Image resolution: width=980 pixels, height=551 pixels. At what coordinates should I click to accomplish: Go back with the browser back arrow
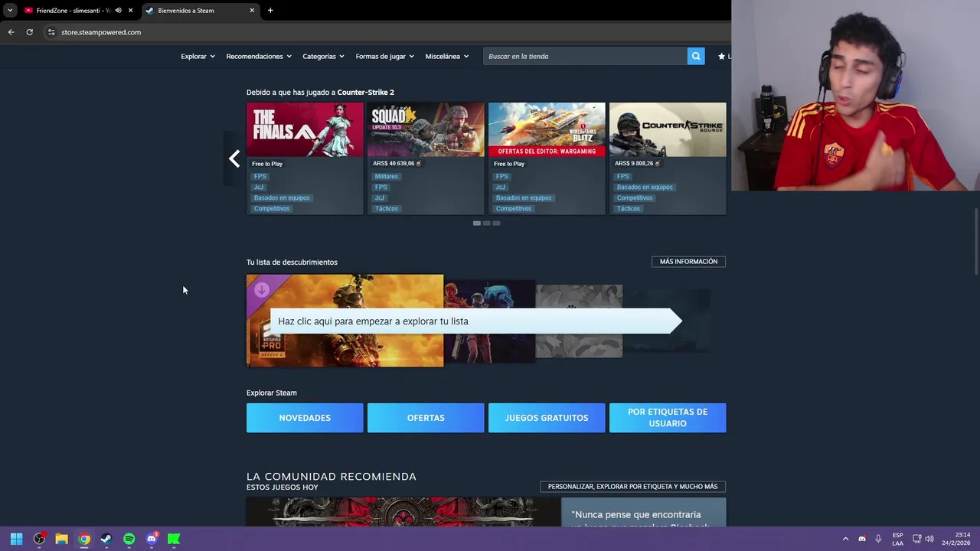(11, 32)
